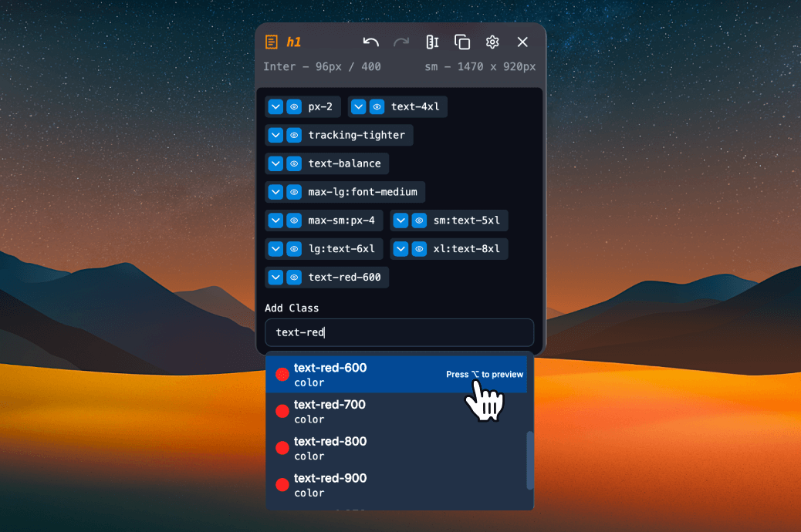This screenshot has width=801, height=532.
Task: Toggle visibility of text-4xl class
Action: [377, 106]
